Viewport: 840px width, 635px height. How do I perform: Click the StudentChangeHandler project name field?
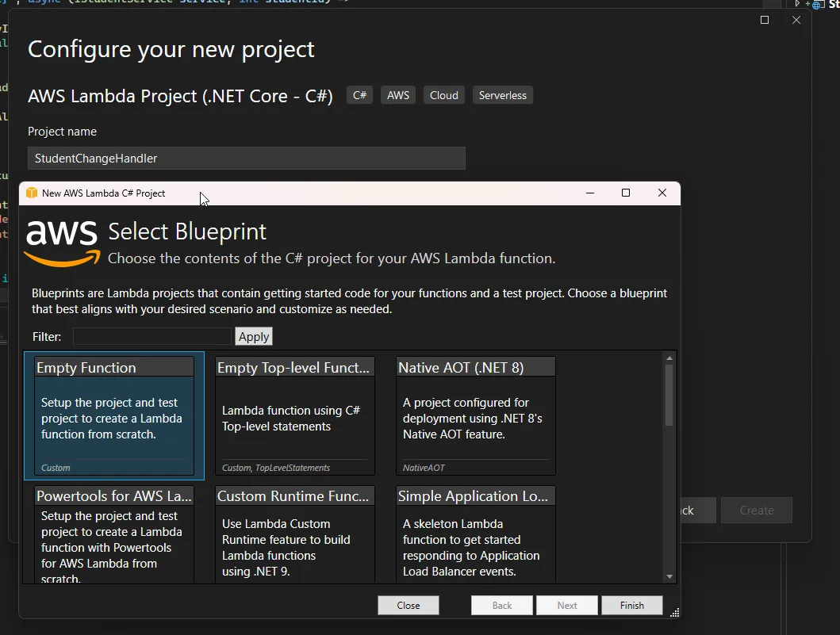coord(246,158)
